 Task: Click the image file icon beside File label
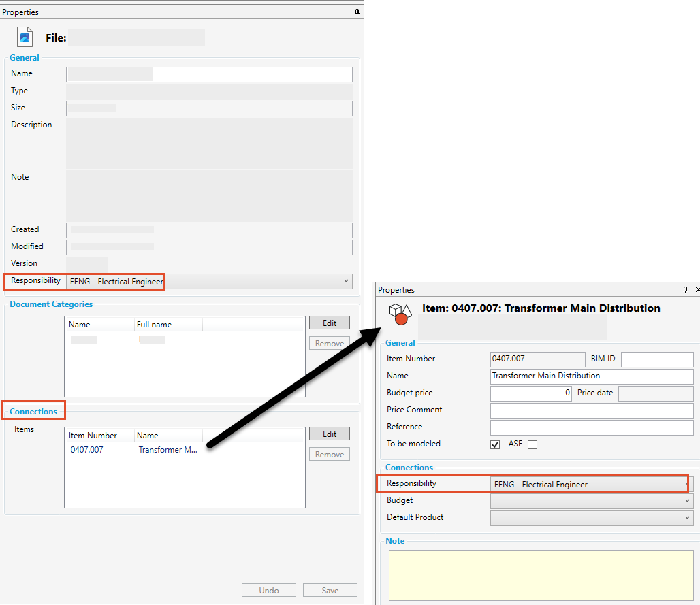(25, 37)
